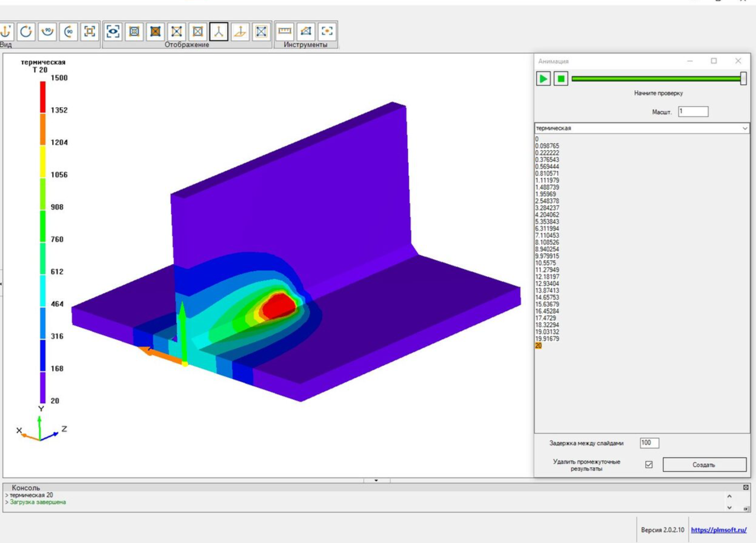Viewport: 756px width, 543px height.
Task: Maximize the Анимация window
Action: click(x=714, y=61)
